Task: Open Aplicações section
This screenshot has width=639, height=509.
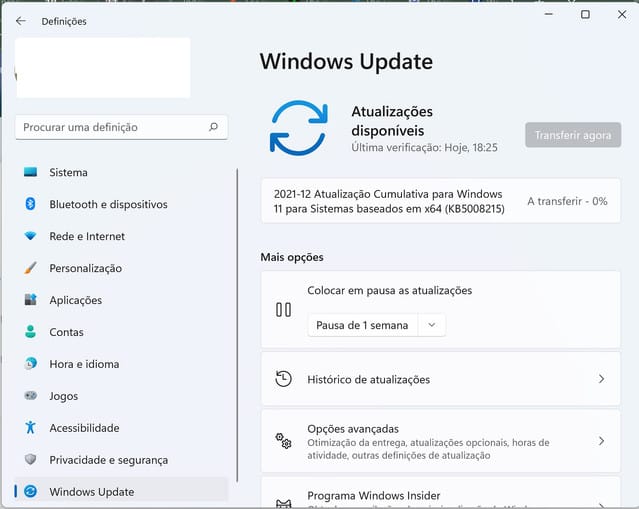Action: 121,300
